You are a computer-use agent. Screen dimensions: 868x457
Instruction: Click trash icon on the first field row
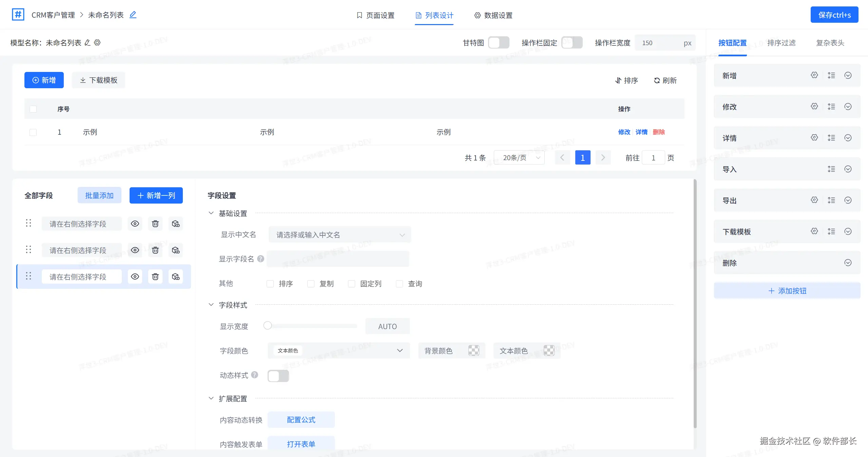(x=155, y=224)
